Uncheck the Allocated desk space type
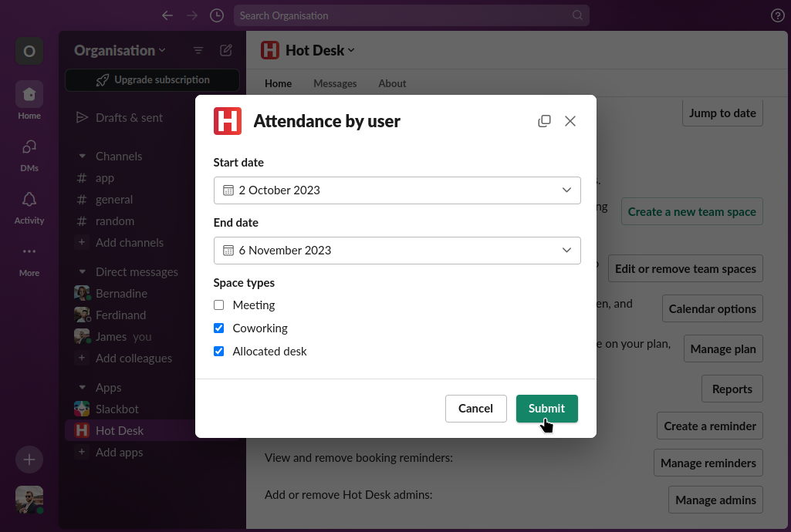This screenshot has height=532, width=791. (x=219, y=351)
